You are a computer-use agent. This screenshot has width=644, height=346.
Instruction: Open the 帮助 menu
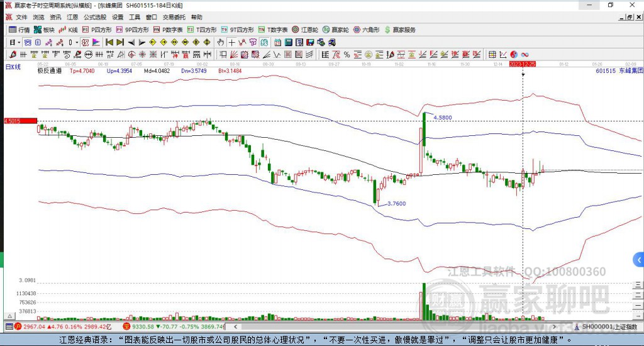pos(196,17)
